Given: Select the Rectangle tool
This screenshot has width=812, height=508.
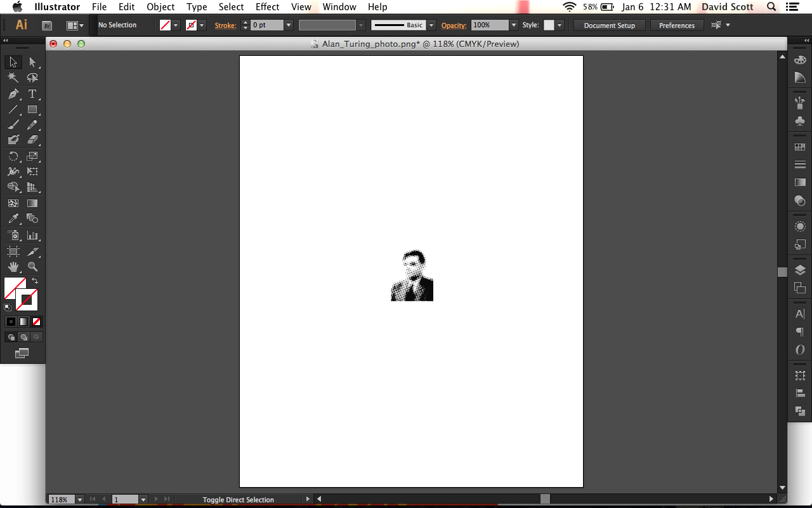Looking at the screenshot, I should (32, 109).
